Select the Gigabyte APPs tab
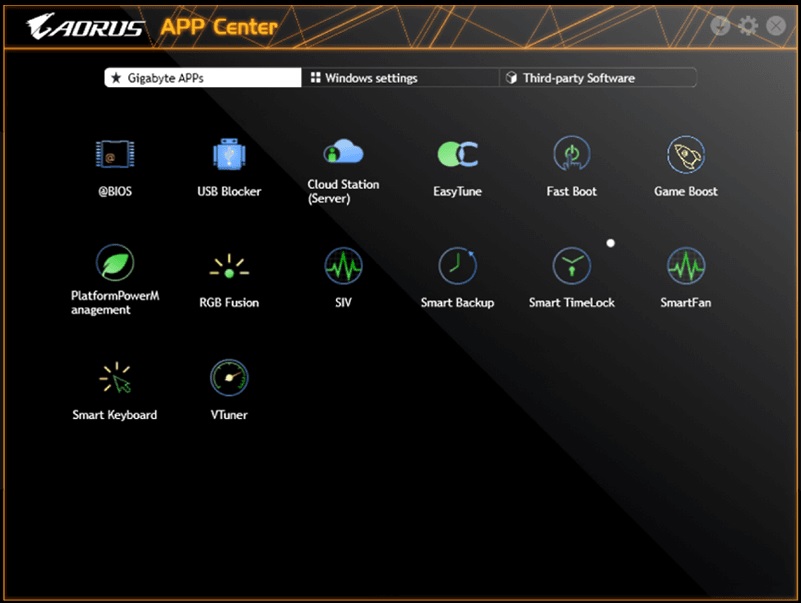 (x=203, y=78)
